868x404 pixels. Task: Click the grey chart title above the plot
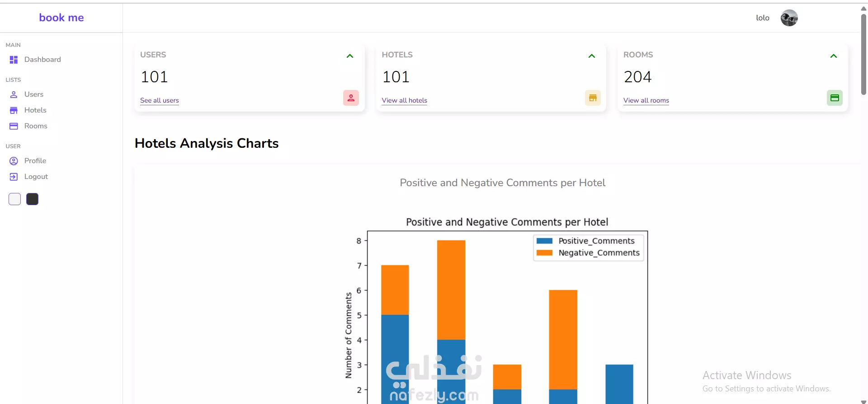coord(503,183)
